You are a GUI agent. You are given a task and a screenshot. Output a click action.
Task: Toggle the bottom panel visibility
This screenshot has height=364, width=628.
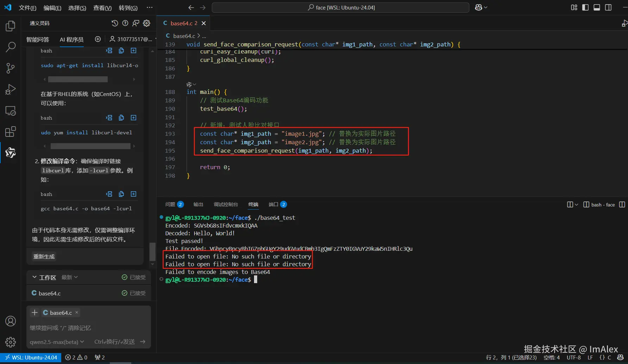597,7
